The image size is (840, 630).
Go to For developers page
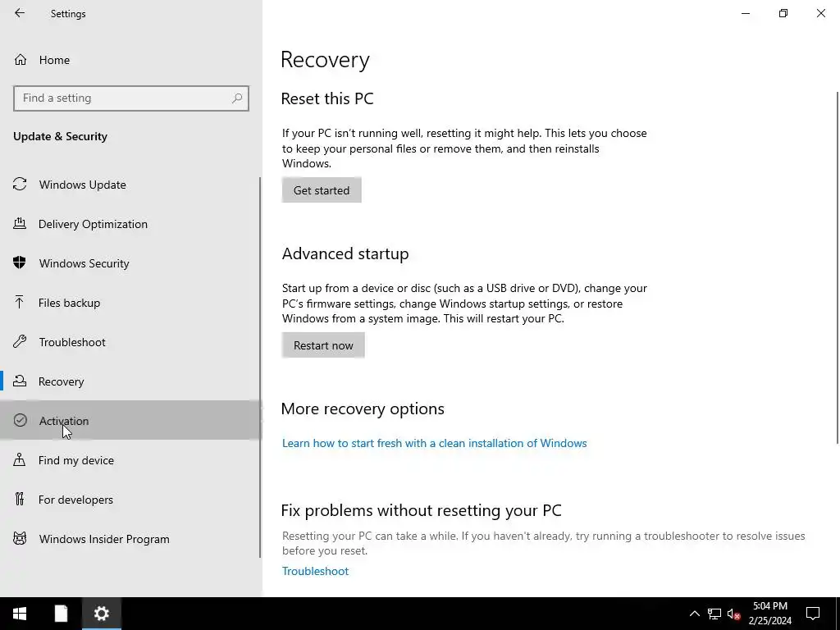point(130,500)
